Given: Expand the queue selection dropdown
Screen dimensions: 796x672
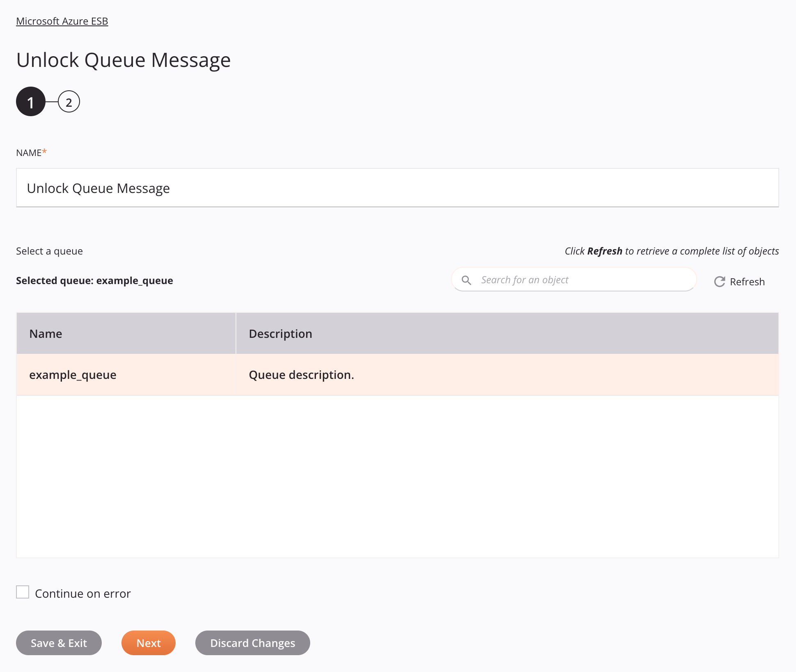Looking at the screenshot, I should tap(49, 251).
